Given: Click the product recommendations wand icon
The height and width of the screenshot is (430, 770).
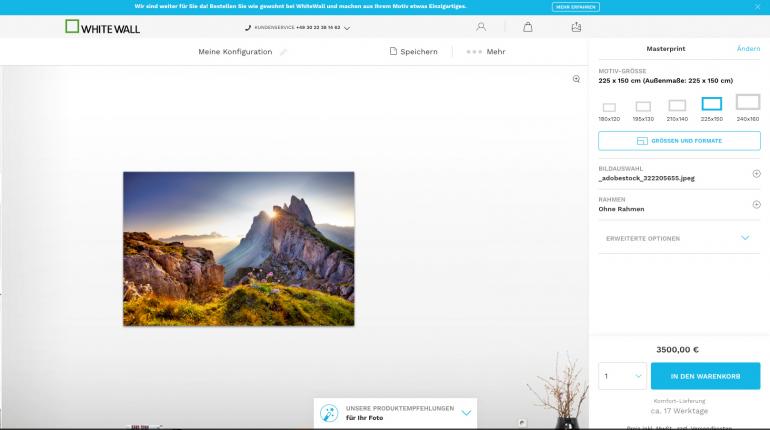Looking at the screenshot, I should (329, 413).
